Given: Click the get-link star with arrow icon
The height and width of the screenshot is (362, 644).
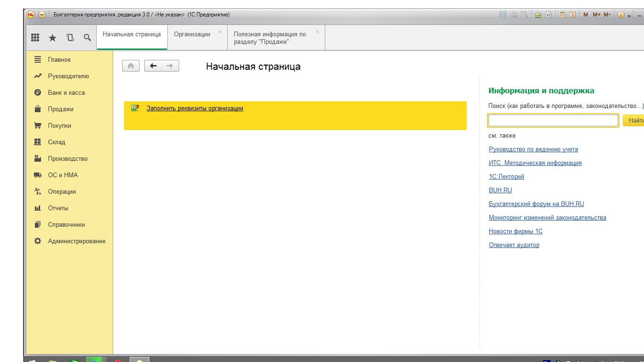Looking at the screenshot, I should click(x=538, y=15).
